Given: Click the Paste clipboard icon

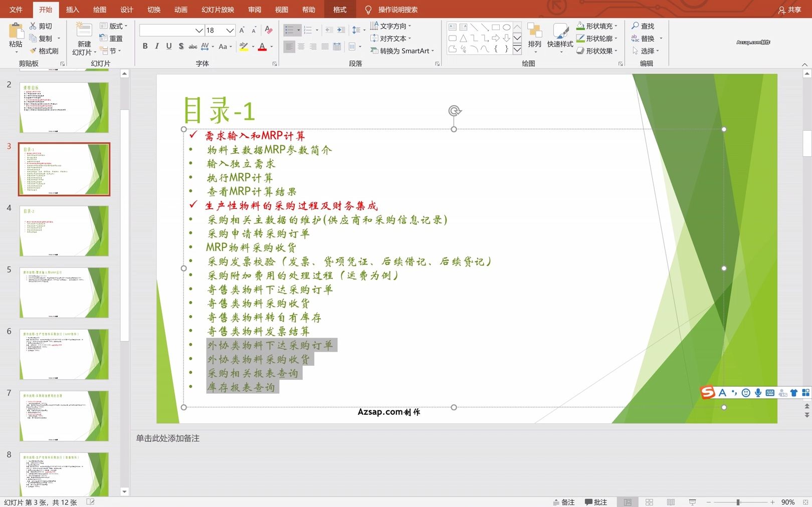Looking at the screenshot, I should (x=16, y=31).
